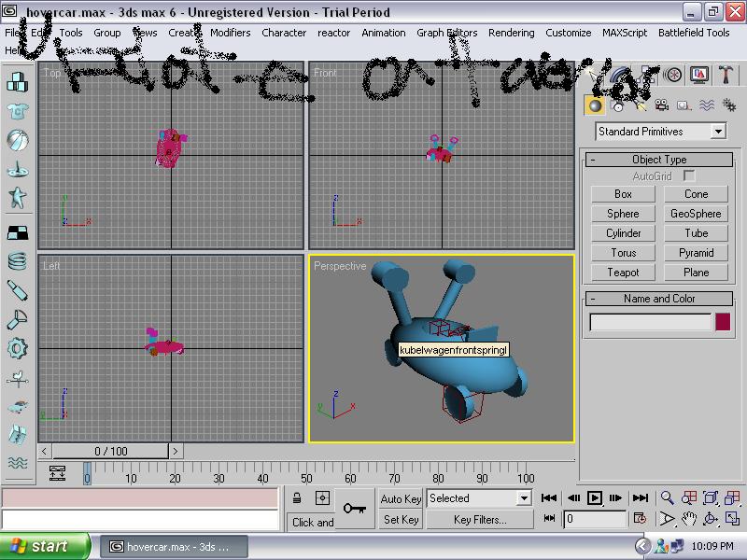Click the reactor cloth collection shirt icon
Viewport: 747px width, 560px height.
pyautogui.click(x=17, y=111)
